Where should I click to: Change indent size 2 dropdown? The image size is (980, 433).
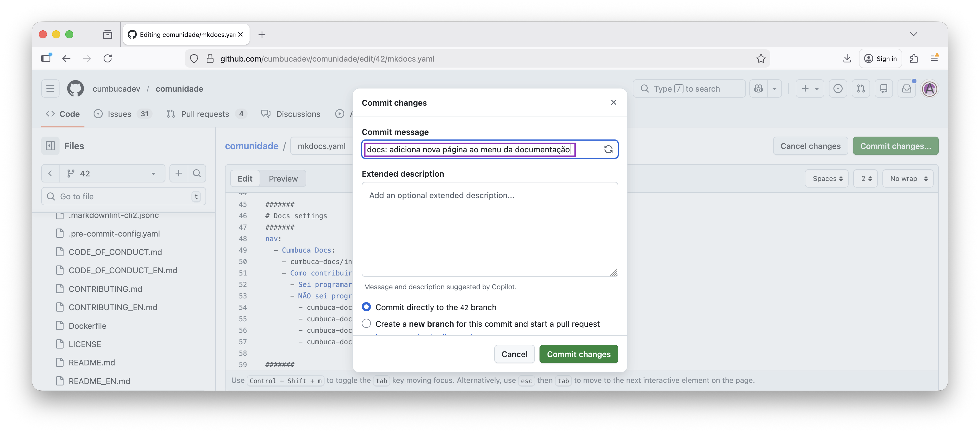coord(866,178)
